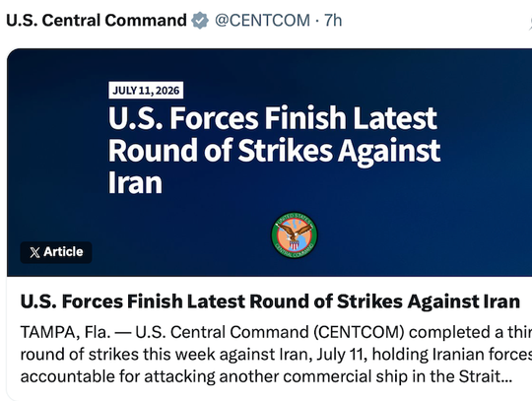
Task: Click 'U.S. Forces Finish Latest' first banner line
Action: (273, 118)
